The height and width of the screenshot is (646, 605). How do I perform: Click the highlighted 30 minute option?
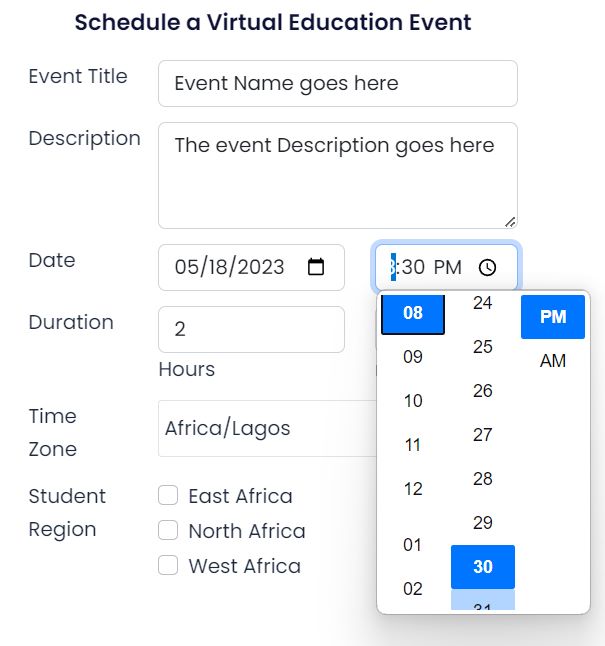point(482,567)
